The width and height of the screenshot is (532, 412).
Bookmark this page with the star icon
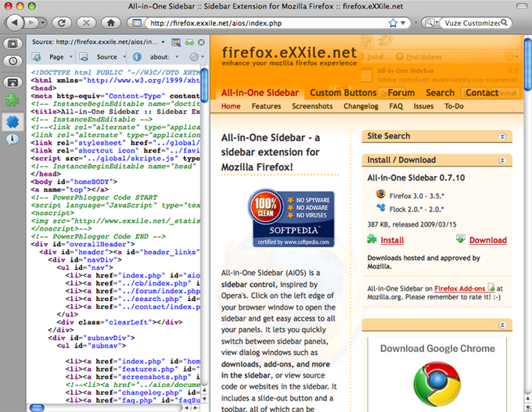coord(393,23)
